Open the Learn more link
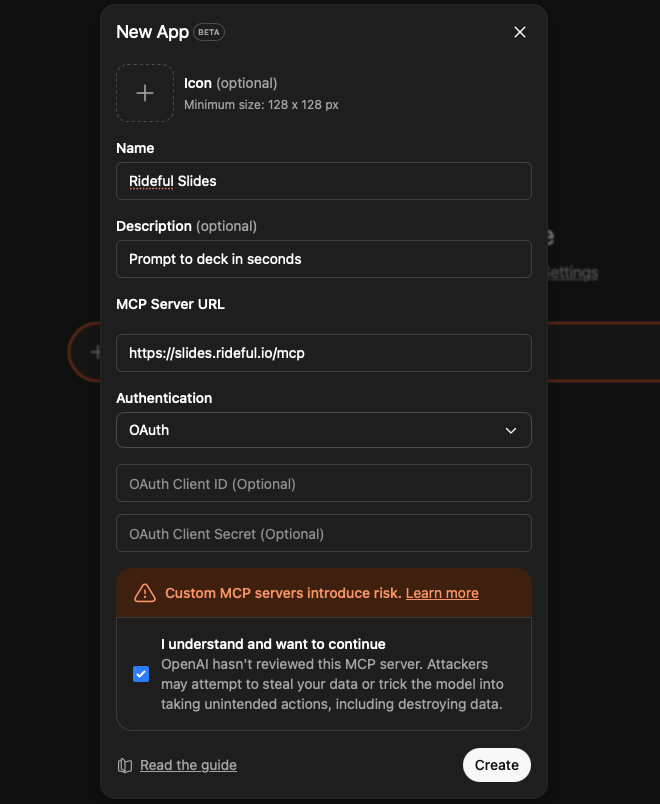Image resolution: width=660 pixels, height=804 pixels. pyautogui.click(x=442, y=592)
